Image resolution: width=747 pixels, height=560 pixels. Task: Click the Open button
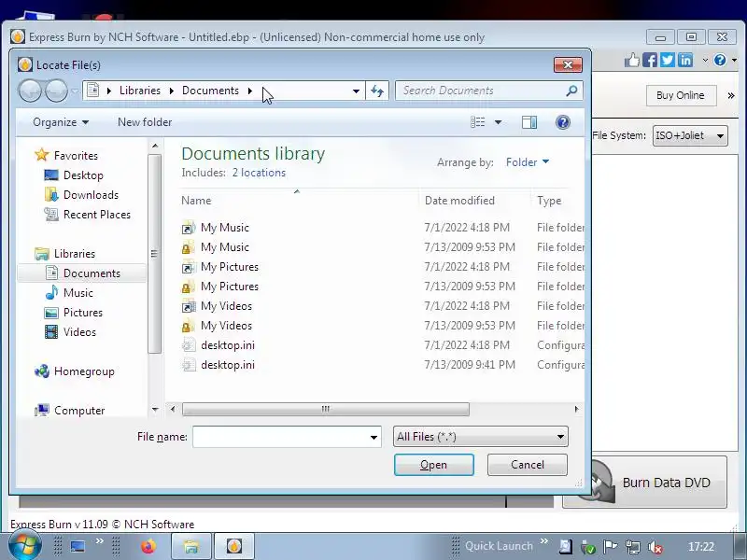click(x=433, y=465)
